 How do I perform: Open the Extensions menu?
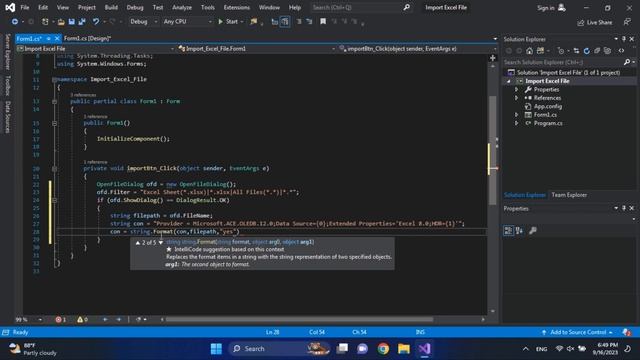click(x=237, y=7)
